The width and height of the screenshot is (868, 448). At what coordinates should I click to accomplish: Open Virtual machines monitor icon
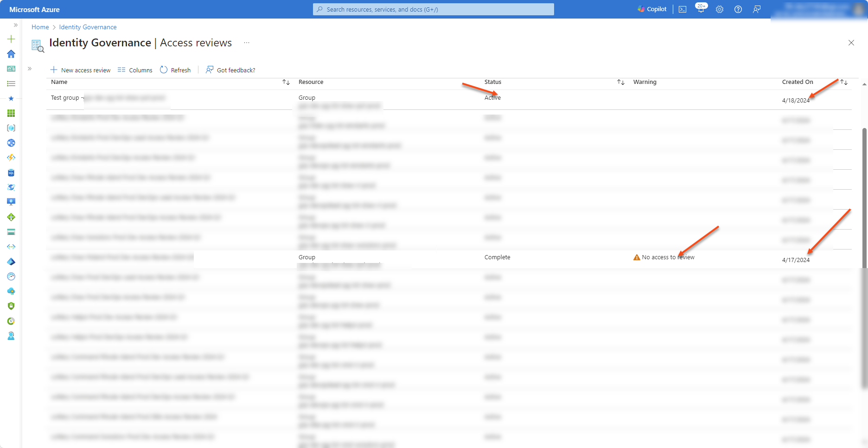coord(11,202)
